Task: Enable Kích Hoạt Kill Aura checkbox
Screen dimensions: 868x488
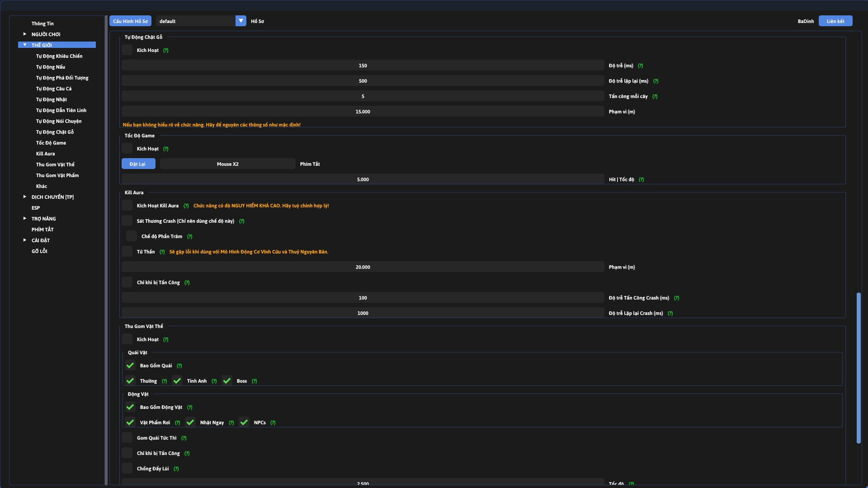Action: 127,206
